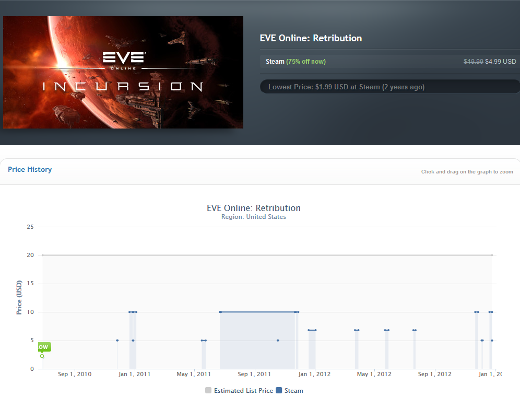Click the Region: United States subtitle
The height and width of the screenshot is (420, 520).
point(254,217)
